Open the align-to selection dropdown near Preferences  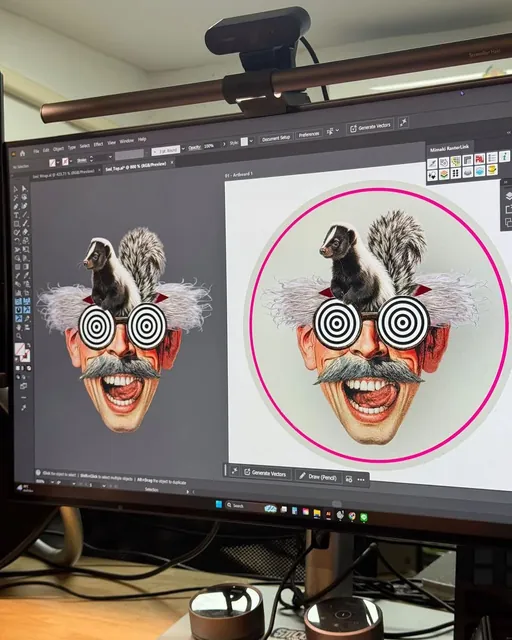click(338, 131)
